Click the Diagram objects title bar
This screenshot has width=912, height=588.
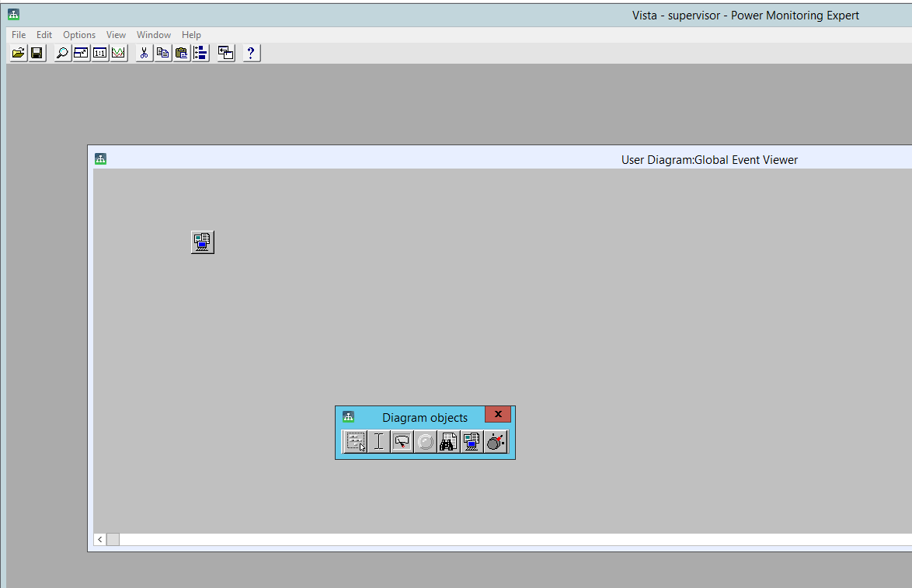pyautogui.click(x=425, y=418)
